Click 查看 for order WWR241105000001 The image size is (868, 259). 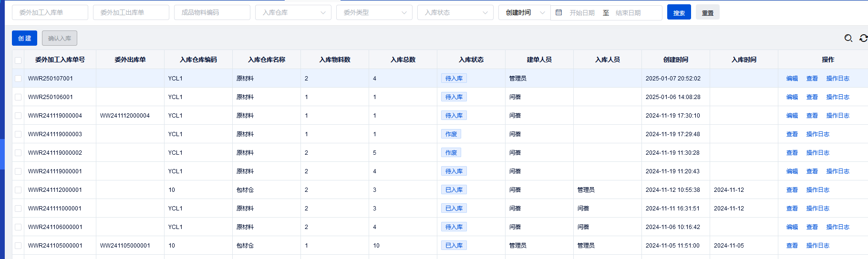point(792,246)
